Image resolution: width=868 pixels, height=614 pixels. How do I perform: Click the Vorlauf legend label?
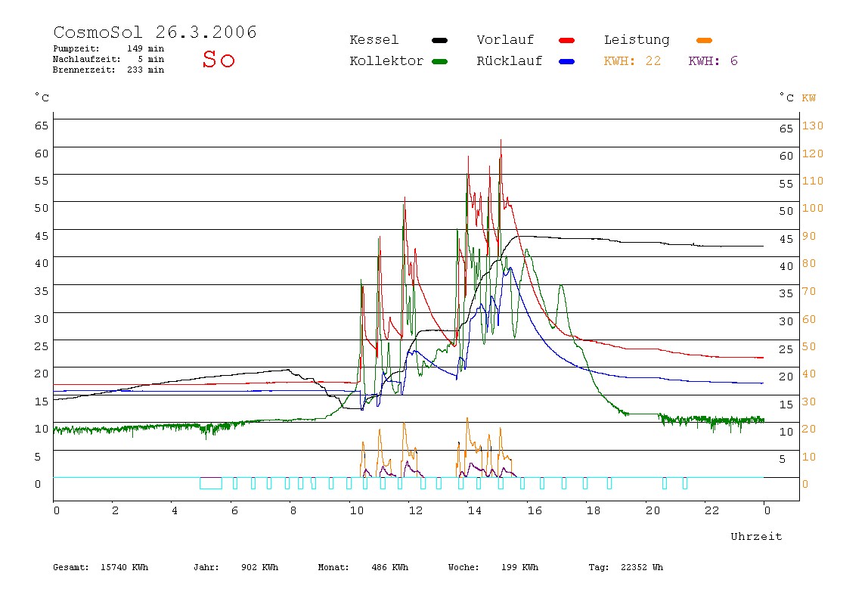[505, 40]
